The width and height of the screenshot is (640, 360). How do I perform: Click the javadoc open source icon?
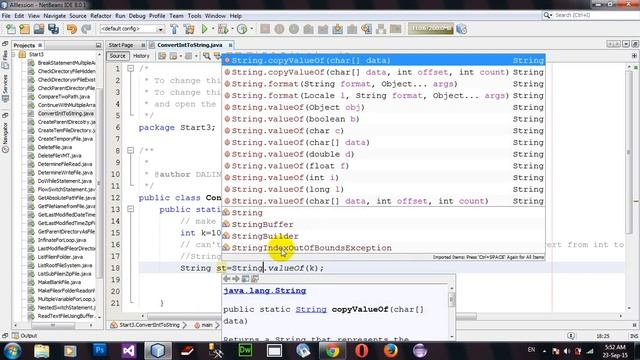[255, 279]
